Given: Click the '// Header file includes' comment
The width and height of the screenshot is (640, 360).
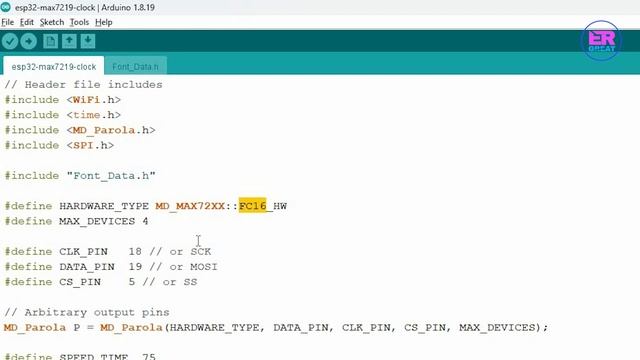Looking at the screenshot, I should tap(83, 84).
